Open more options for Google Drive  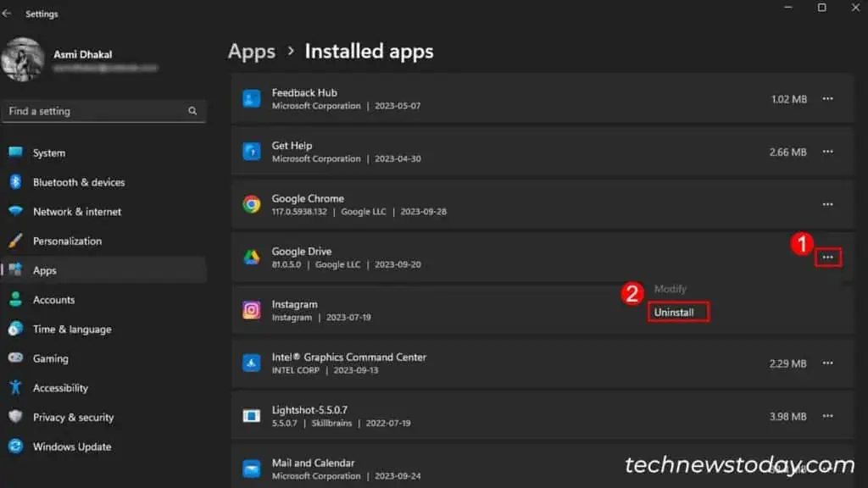[827, 258]
